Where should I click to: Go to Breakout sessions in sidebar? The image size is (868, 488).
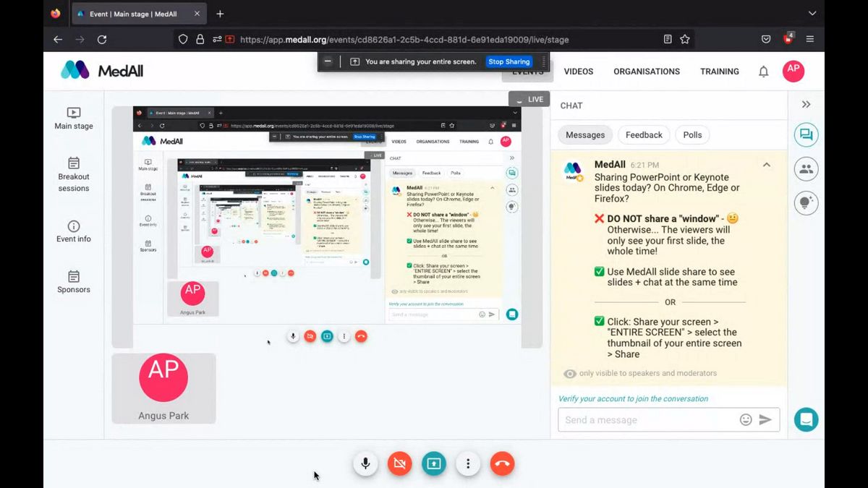pyautogui.click(x=74, y=174)
